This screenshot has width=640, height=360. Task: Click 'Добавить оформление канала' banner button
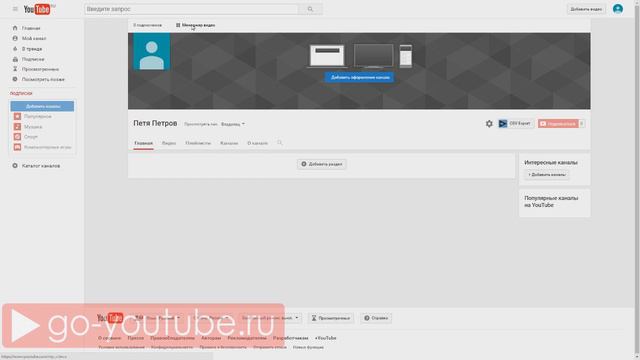click(x=360, y=78)
